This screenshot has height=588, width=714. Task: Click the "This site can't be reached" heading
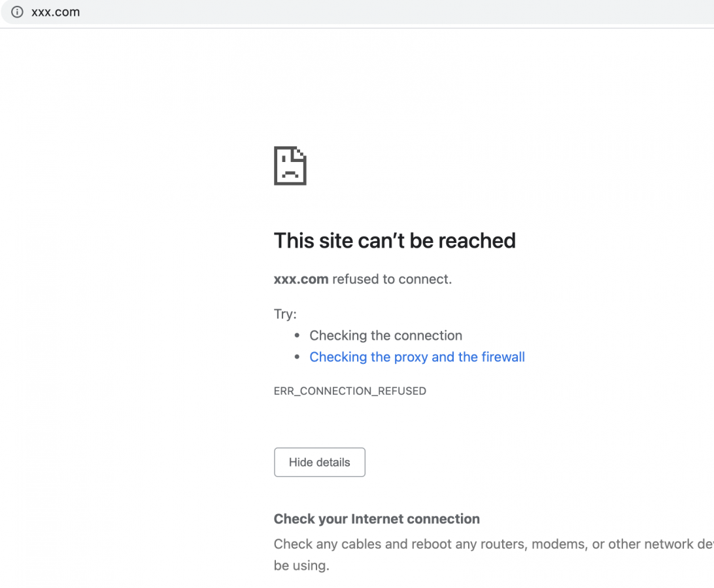tap(394, 240)
